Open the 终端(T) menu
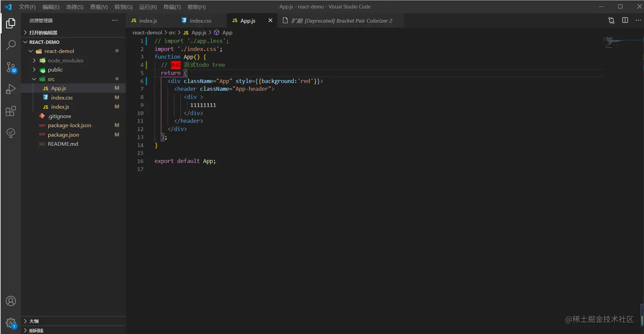Image resolution: width=644 pixels, height=334 pixels. point(172,7)
